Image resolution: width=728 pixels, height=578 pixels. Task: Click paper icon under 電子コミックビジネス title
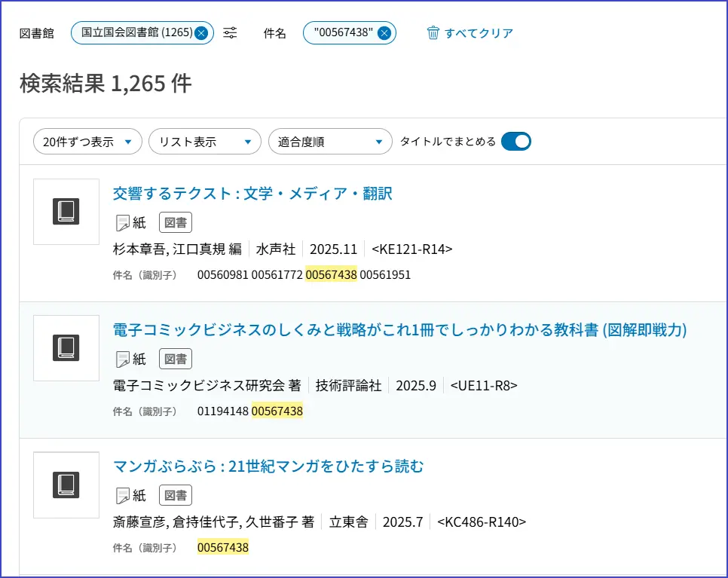tap(123, 359)
